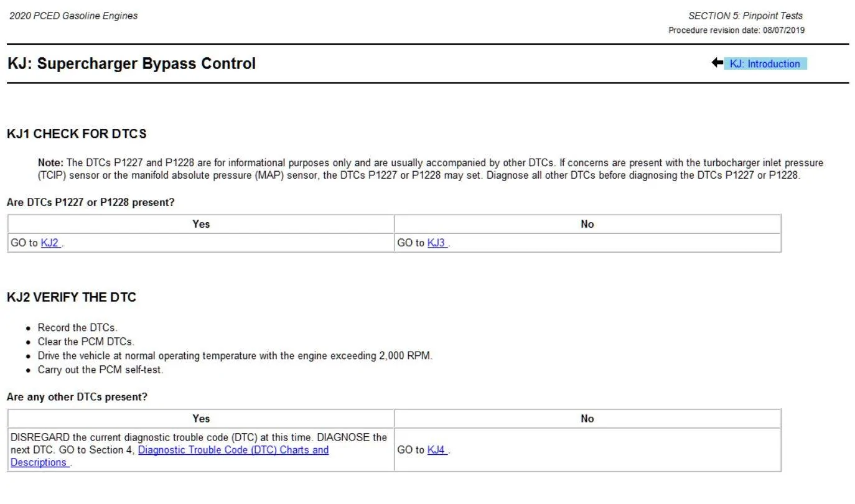Click the No header in the KJ1 table
Image resolution: width=855 pixels, height=504 pixels.
pos(587,224)
